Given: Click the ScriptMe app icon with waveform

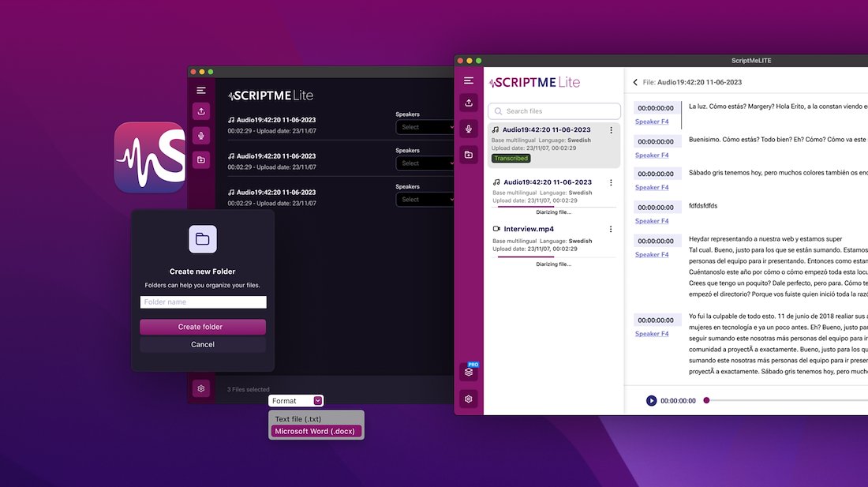Looking at the screenshot, I should pos(149,158).
